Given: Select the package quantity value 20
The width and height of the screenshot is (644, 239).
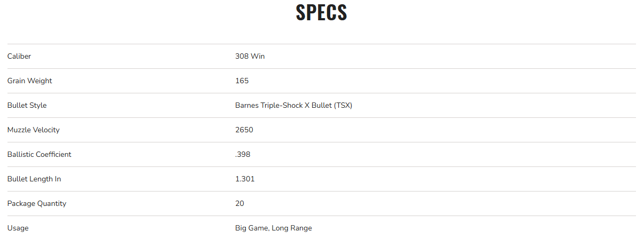Looking at the screenshot, I should [x=239, y=203].
